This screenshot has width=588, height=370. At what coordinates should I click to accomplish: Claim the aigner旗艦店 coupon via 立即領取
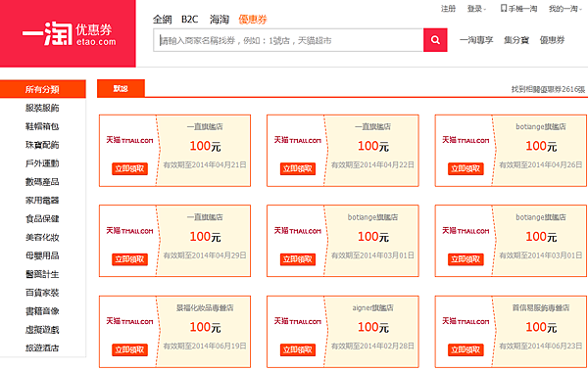pos(298,350)
